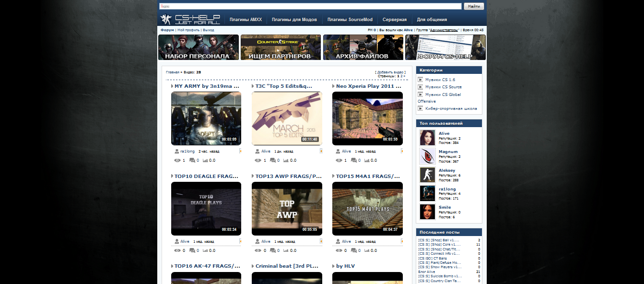The image size is (644, 284).
Task: Open ra1long's avatar in top users
Action: pos(427,193)
